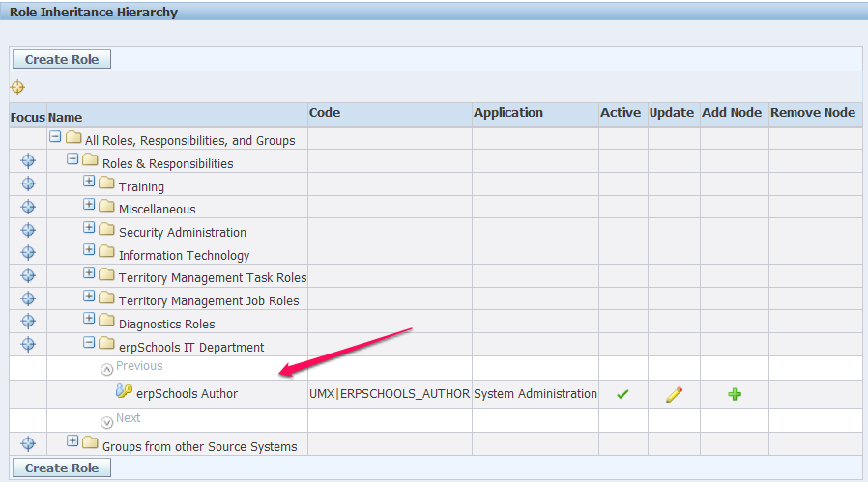Expand the Training folder

[89, 181]
